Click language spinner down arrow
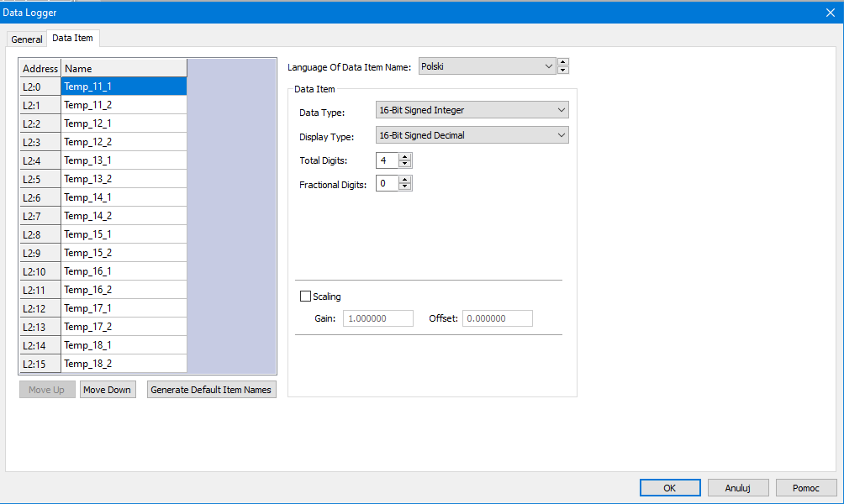Image resolution: width=844 pixels, height=504 pixels. [563, 71]
